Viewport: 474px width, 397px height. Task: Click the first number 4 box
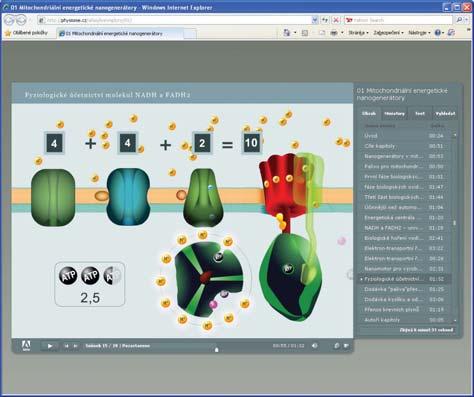click(x=54, y=143)
